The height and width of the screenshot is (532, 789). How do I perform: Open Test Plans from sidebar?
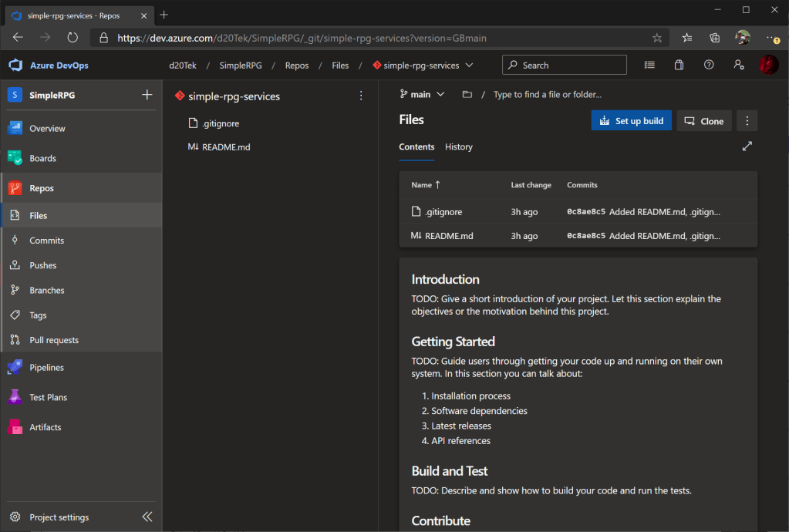click(x=48, y=397)
